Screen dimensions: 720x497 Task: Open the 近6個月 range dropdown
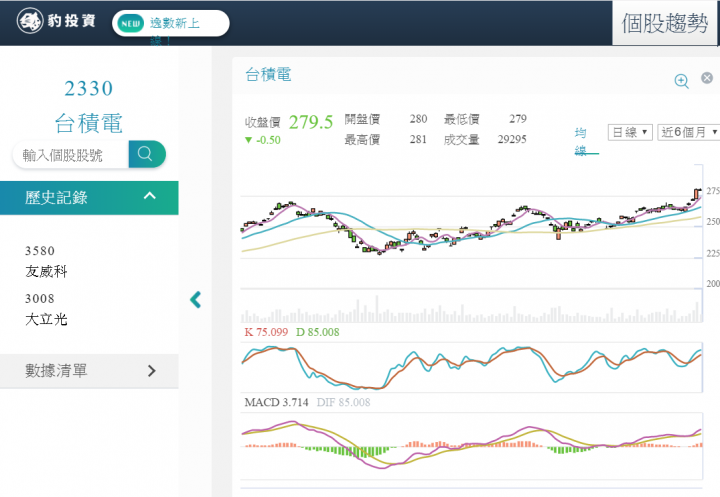tap(689, 132)
